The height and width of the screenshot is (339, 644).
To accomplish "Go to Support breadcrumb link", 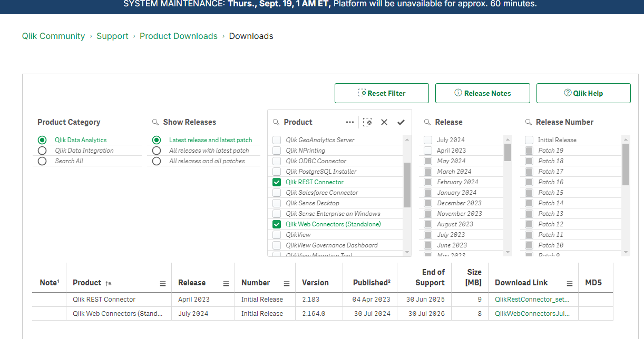I will click(x=112, y=36).
